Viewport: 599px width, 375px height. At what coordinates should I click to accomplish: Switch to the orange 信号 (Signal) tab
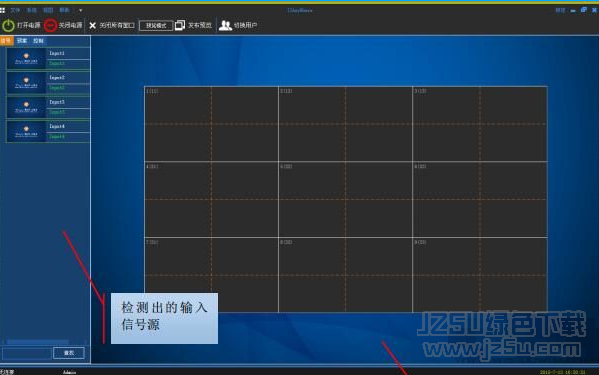click(x=6, y=40)
